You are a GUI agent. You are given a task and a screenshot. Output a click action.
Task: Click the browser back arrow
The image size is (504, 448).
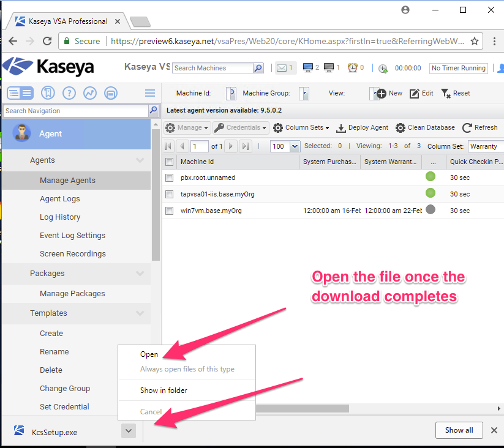pos(13,41)
